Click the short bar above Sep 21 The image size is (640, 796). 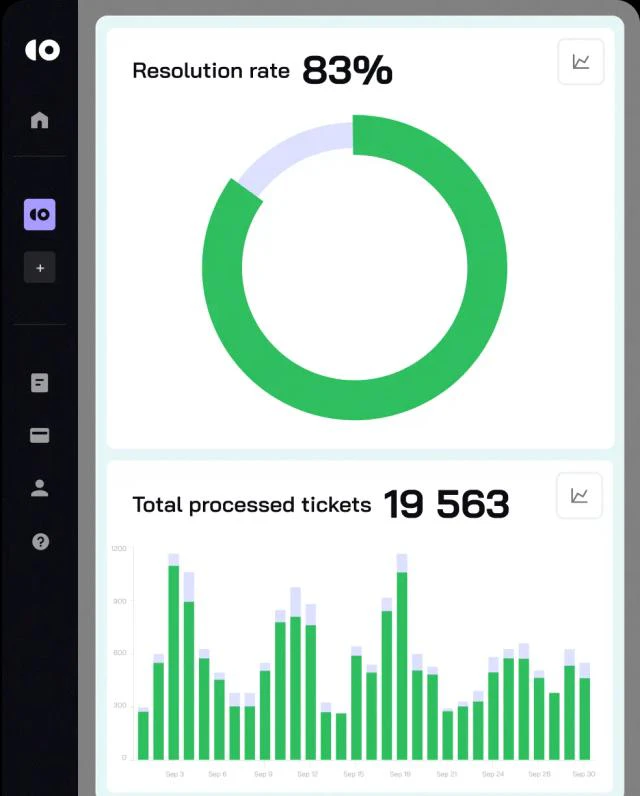[x=448, y=735]
